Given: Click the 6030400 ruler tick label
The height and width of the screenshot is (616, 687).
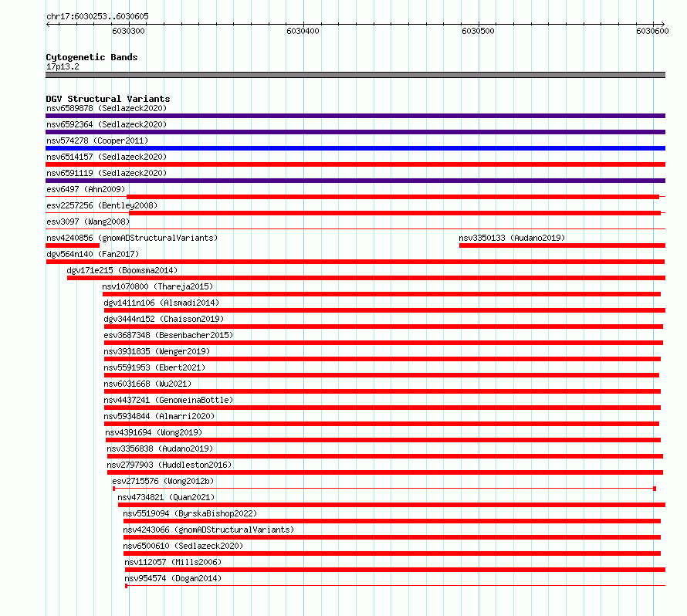Looking at the screenshot, I should click(x=303, y=31).
